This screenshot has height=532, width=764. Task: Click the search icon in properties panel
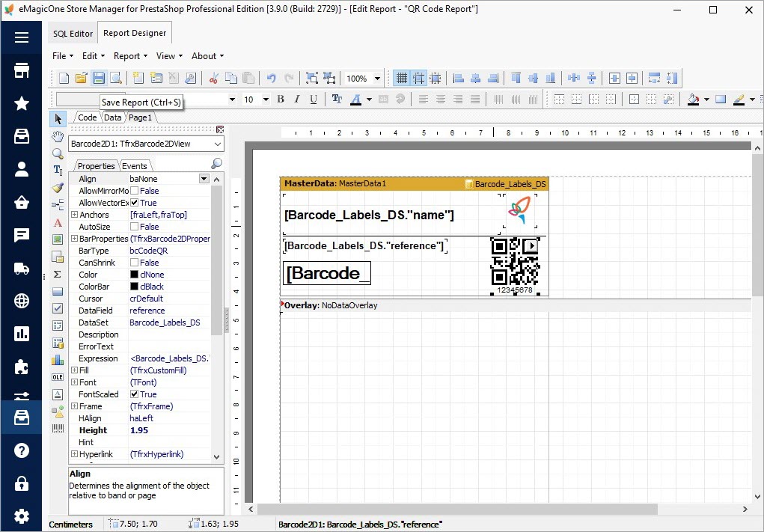[217, 164]
